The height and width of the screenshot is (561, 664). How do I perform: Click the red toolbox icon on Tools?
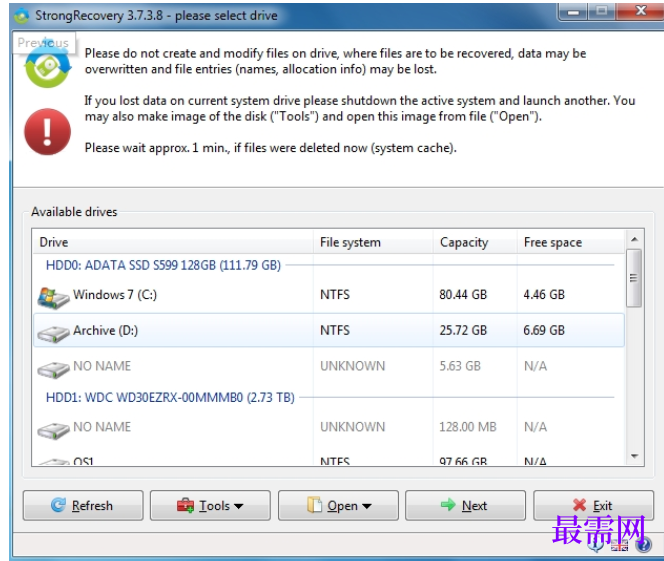[x=185, y=505]
